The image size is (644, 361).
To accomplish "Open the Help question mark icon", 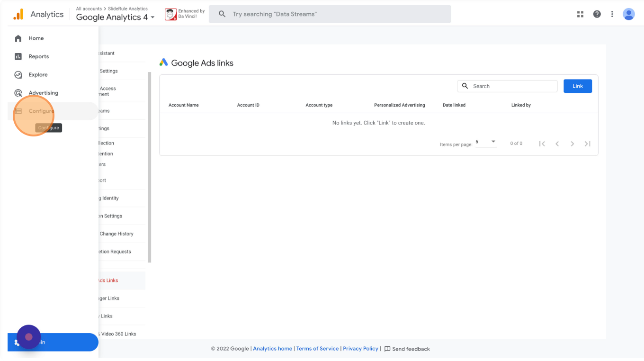I will [597, 14].
